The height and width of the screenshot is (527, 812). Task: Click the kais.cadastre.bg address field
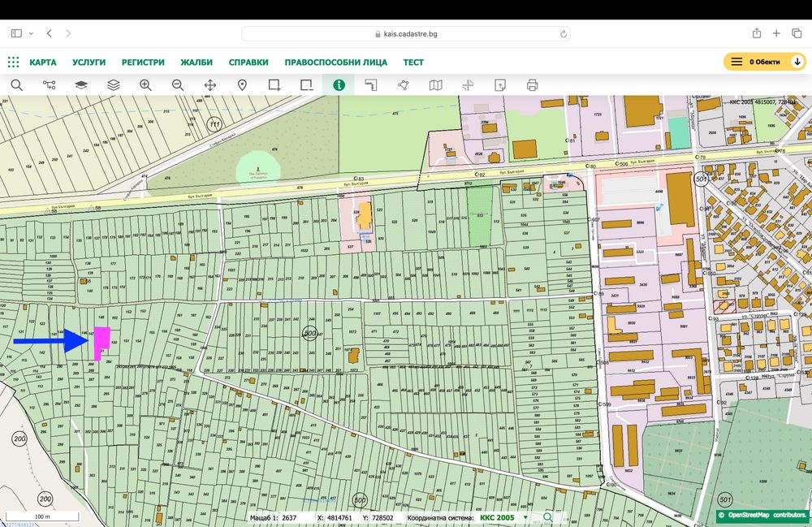(x=406, y=33)
